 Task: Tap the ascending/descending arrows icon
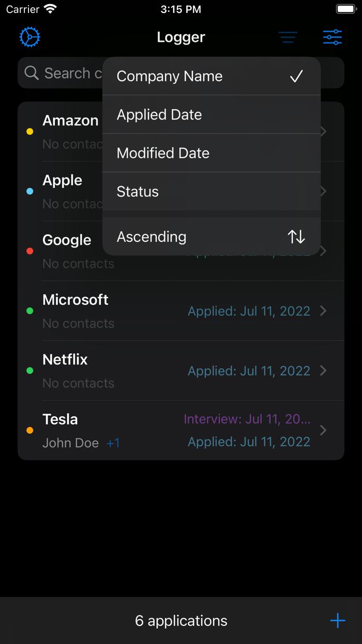point(296,237)
